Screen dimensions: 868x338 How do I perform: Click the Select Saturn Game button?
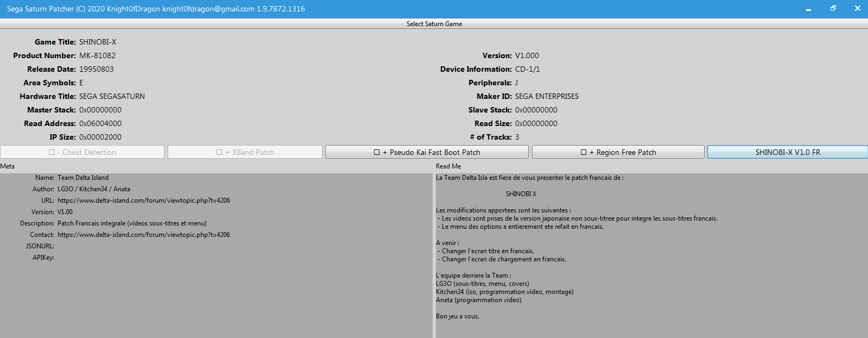point(434,24)
